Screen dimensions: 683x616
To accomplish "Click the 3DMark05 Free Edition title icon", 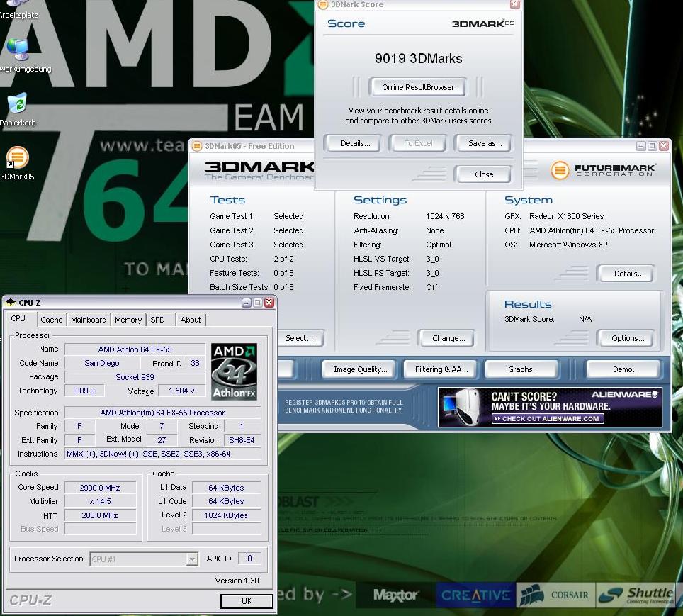I will [197, 145].
